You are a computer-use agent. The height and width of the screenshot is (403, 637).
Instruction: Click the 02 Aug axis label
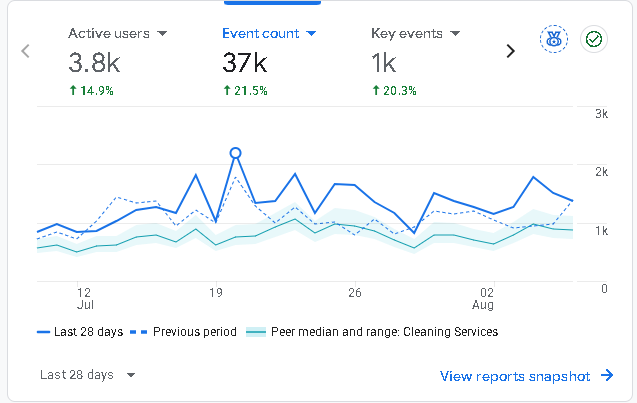pyautogui.click(x=483, y=299)
